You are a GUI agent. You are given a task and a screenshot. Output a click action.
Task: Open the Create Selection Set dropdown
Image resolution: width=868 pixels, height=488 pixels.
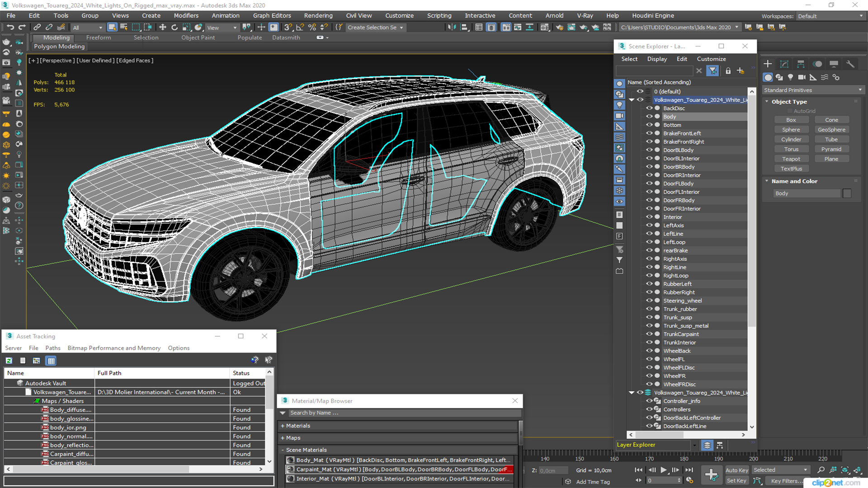(x=375, y=28)
